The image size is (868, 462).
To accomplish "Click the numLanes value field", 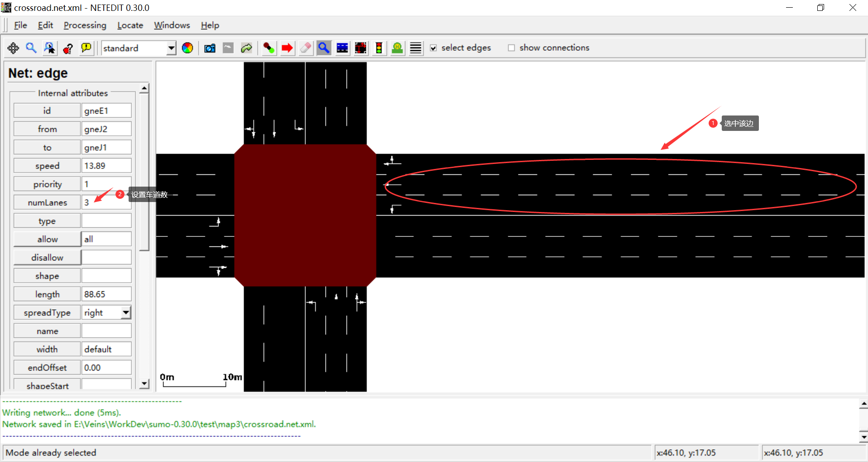I will click(106, 202).
